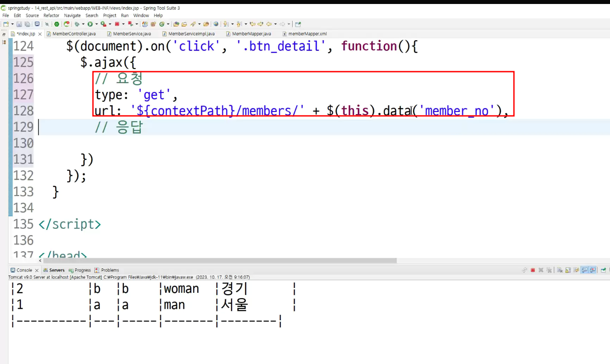Open Back history dropdown arrow
The height and width of the screenshot is (364, 610).
(275, 24)
